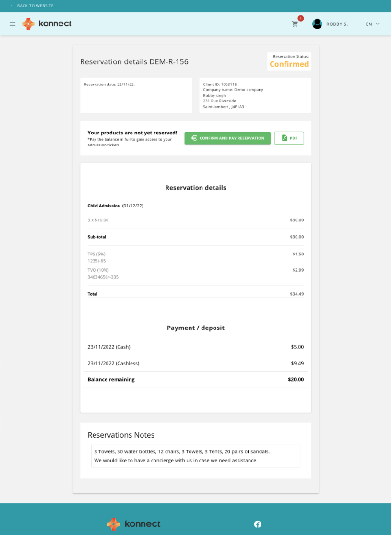Click the user profile avatar
The height and width of the screenshot is (535, 392).
(317, 24)
